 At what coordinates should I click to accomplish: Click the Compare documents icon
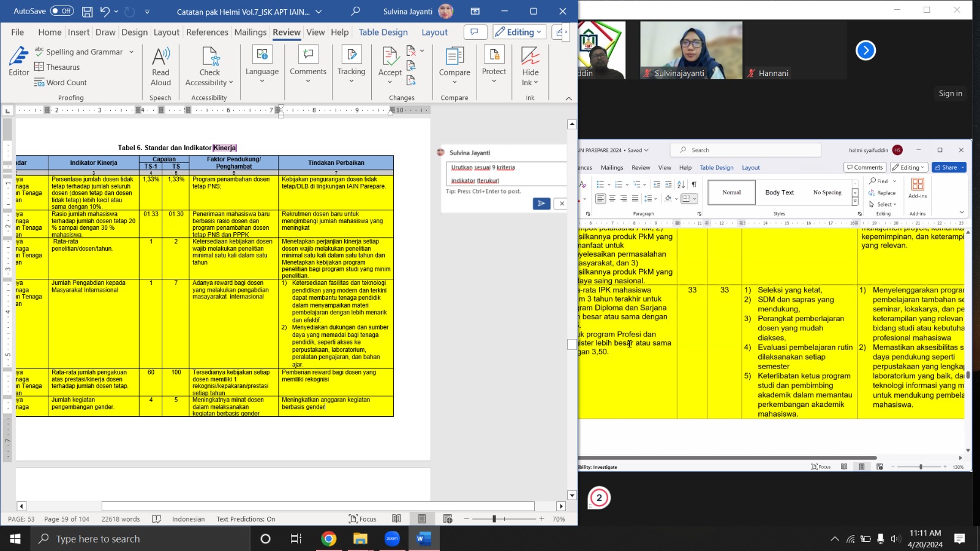point(454,57)
